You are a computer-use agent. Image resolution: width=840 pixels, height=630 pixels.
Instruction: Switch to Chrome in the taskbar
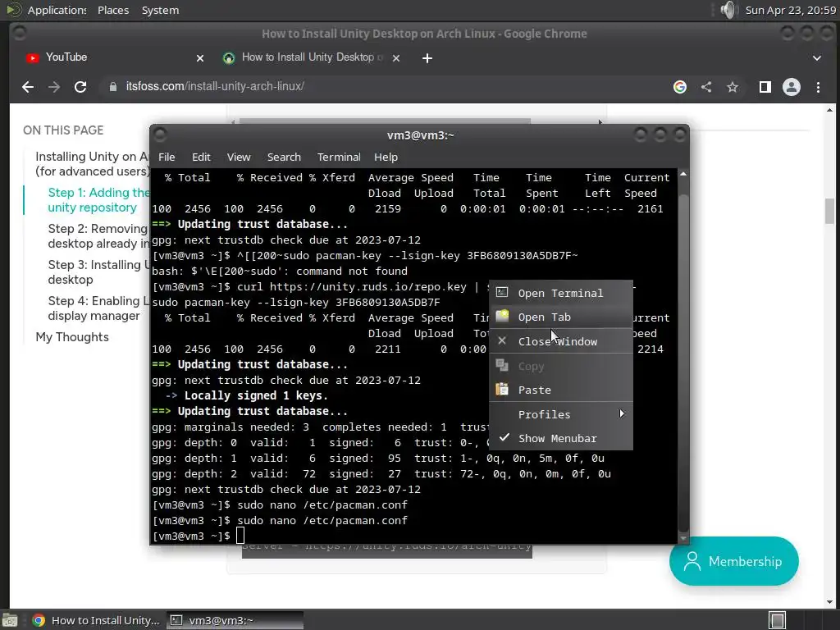coord(97,620)
